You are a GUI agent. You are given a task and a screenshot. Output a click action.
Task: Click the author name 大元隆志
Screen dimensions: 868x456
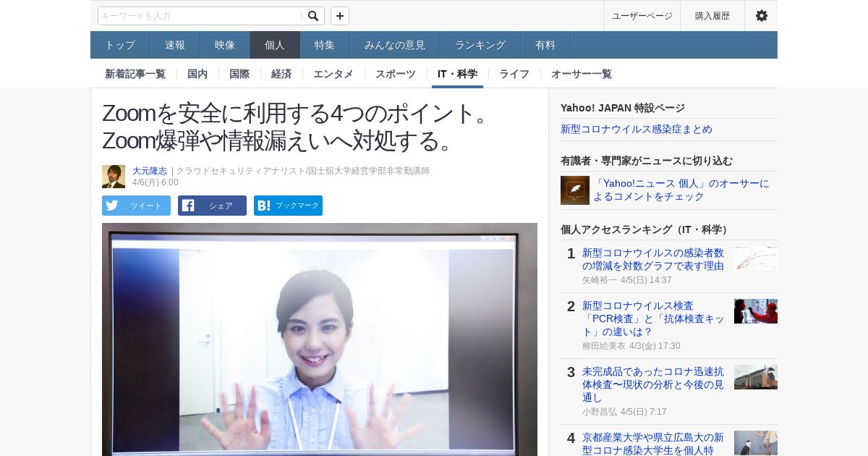pos(150,171)
